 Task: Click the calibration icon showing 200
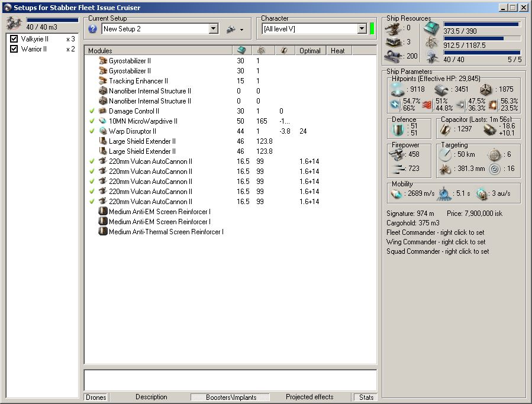[394, 56]
